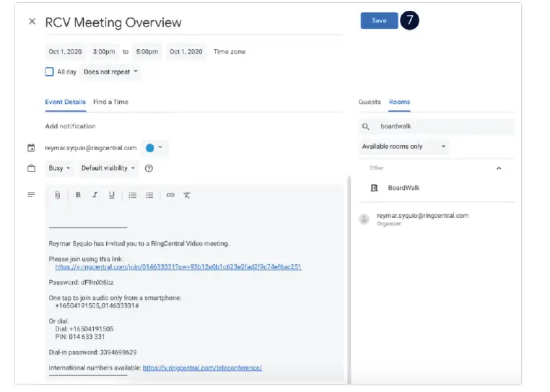
Task: Toggle underline formatting in description toolbar
Action: pyautogui.click(x=112, y=195)
